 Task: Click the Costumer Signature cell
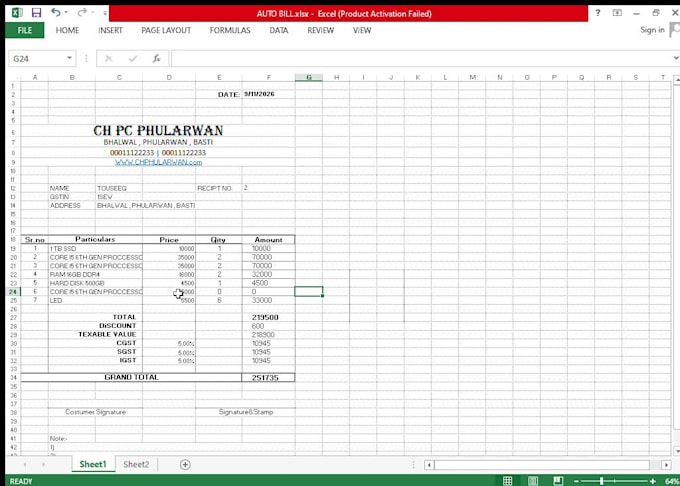pos(95,412)
